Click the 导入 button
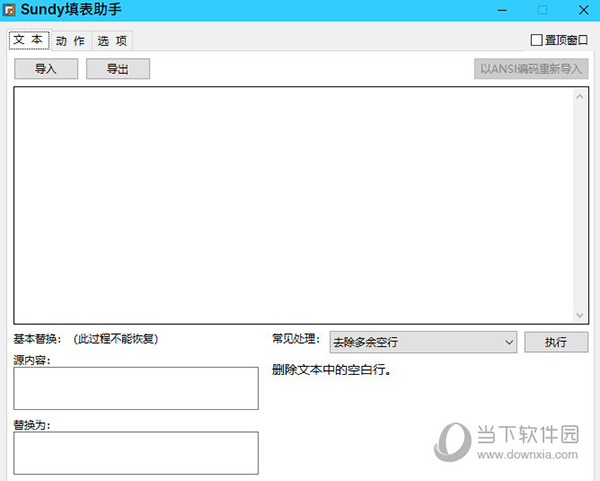The height and width of the screenshot is (481, 600). [46, 69]
